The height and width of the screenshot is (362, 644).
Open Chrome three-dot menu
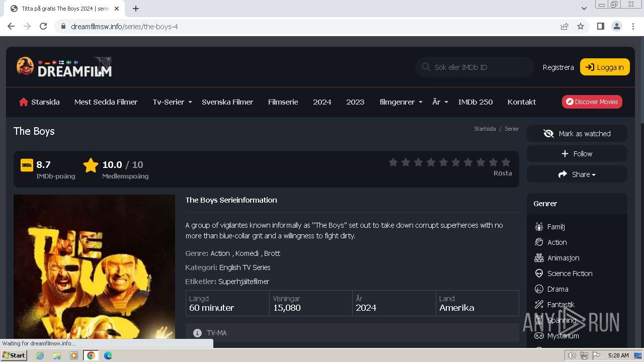point(633,26)
